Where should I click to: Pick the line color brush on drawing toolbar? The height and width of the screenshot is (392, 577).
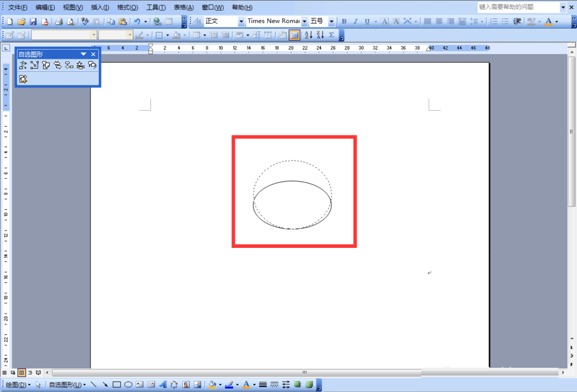(x=229, y=385)
